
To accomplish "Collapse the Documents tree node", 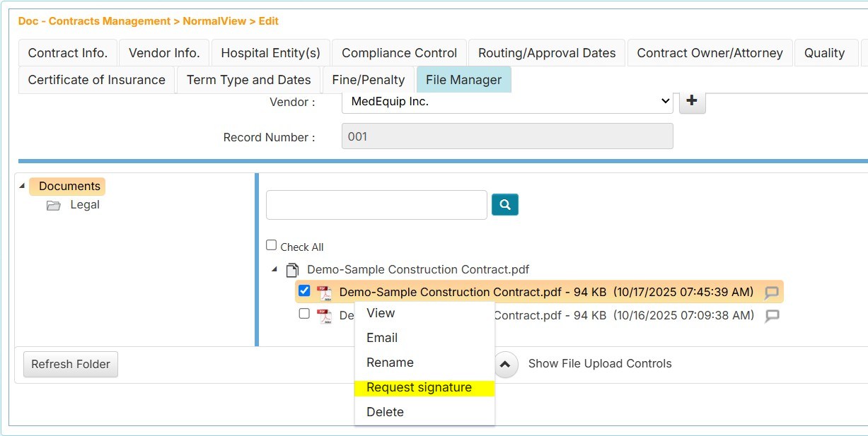I will point(22,187).
